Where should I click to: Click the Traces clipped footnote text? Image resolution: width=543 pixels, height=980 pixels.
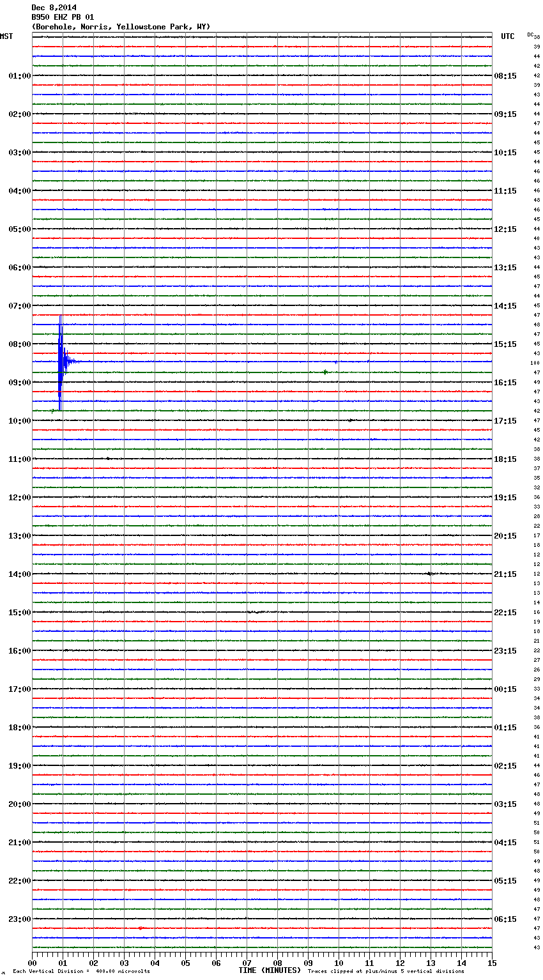(x=386, y=972)
